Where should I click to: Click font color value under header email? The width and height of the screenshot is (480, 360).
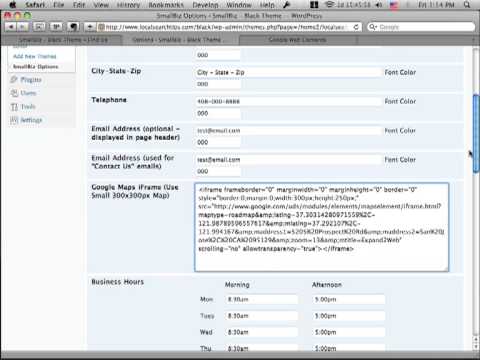coord(218,142)
